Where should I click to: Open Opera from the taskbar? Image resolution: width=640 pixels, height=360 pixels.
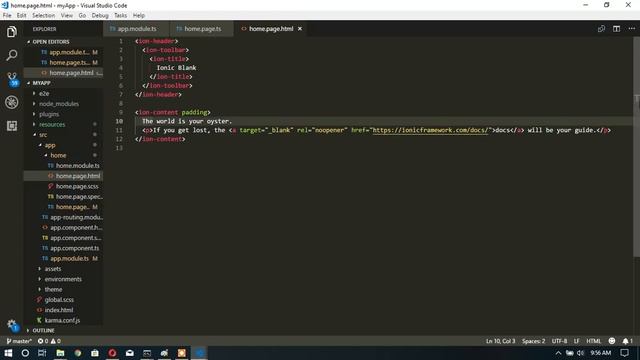point(112,353)
